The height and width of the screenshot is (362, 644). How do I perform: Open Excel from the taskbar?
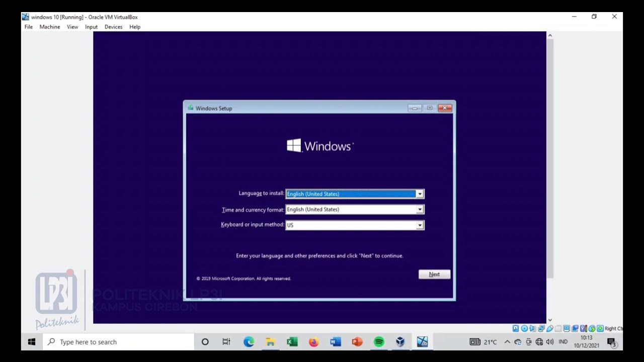(x=292, y=342)
